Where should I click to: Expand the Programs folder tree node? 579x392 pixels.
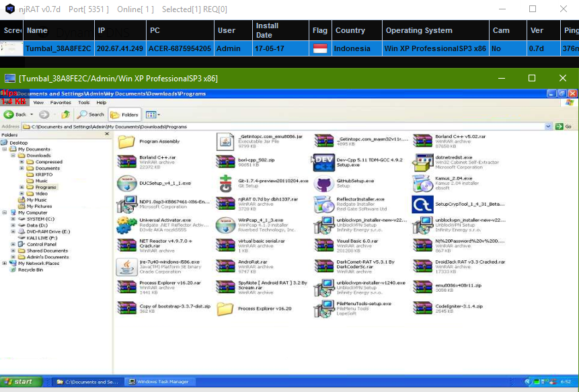(x=22, y=187)
